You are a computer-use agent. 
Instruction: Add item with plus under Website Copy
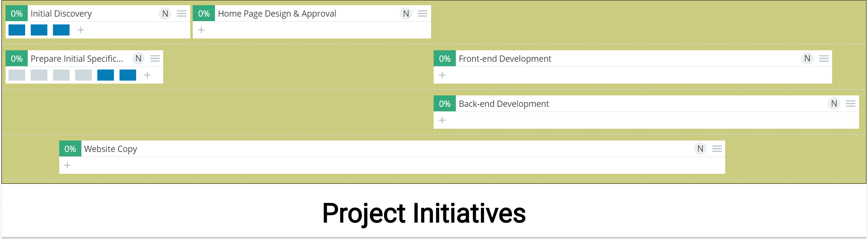pos(67,165)
